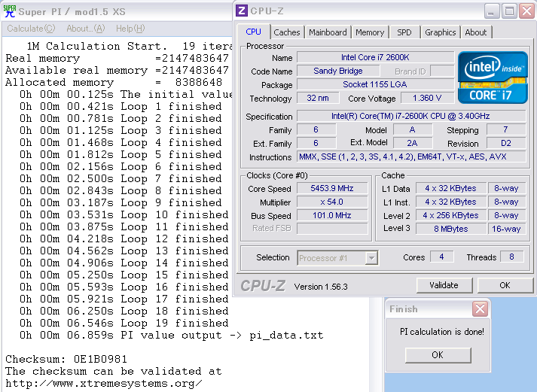Click the Package field Socket 1155 LGA
537x392 pixels.
tap(375, 84)
